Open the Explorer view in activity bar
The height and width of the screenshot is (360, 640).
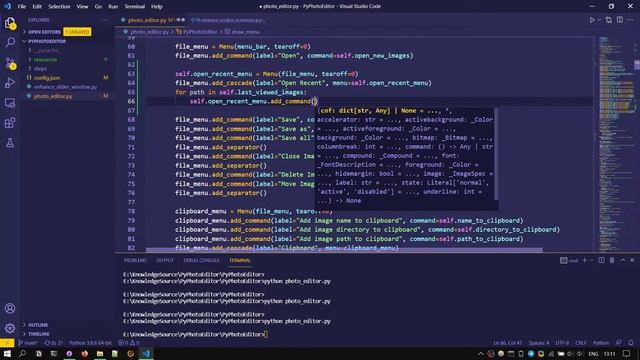point(10,23)
